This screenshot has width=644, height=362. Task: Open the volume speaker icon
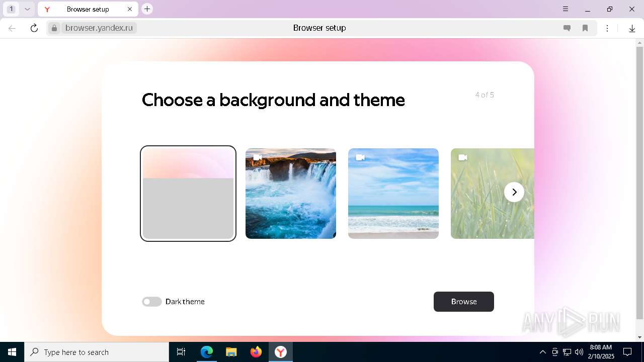tap(579, 352)
